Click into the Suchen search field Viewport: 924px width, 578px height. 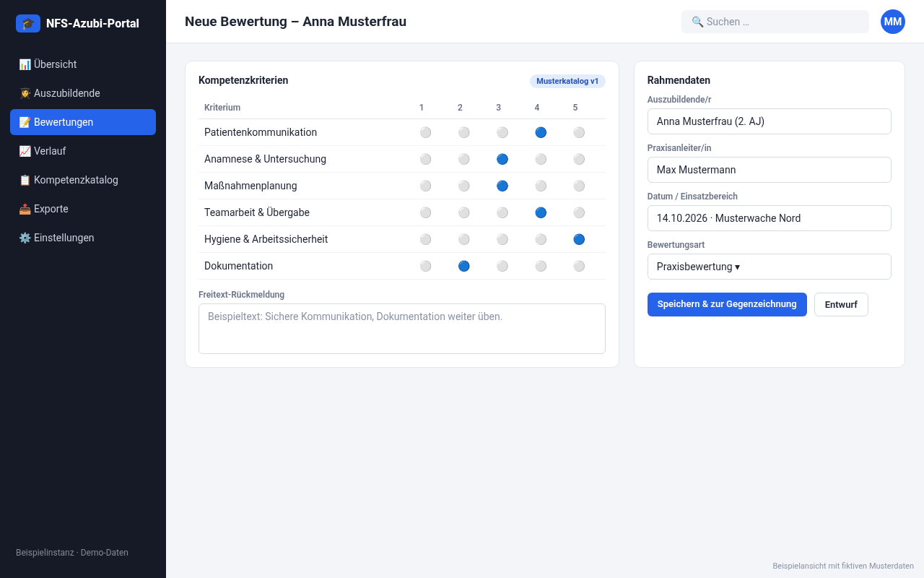[x=775, y=22]
